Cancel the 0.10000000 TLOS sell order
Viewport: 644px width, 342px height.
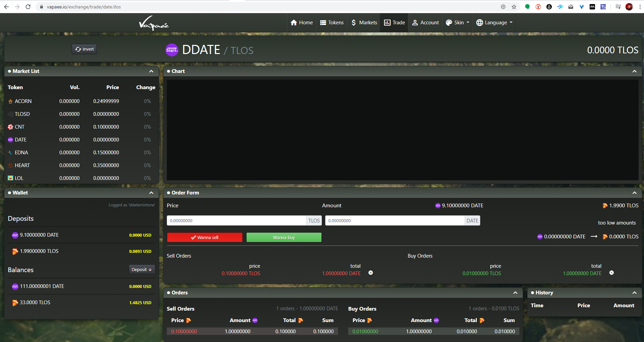(x=370, y=273)
